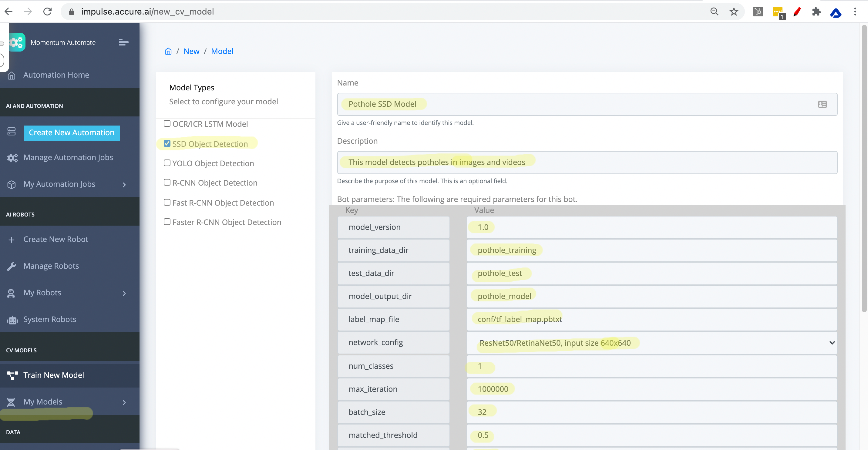Click the max_iteration value field
The image size is (868, 450).
[x=652, y=389]
